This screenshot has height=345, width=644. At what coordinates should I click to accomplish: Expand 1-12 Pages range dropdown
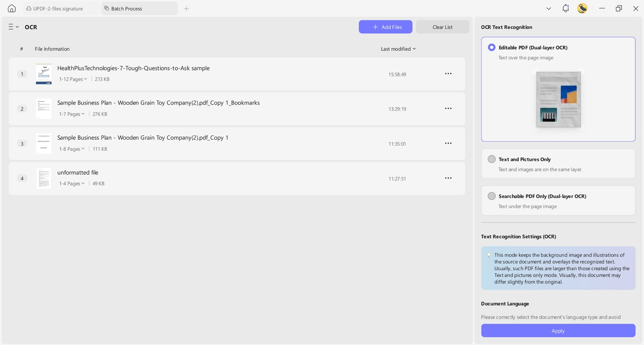click(73, 79)
